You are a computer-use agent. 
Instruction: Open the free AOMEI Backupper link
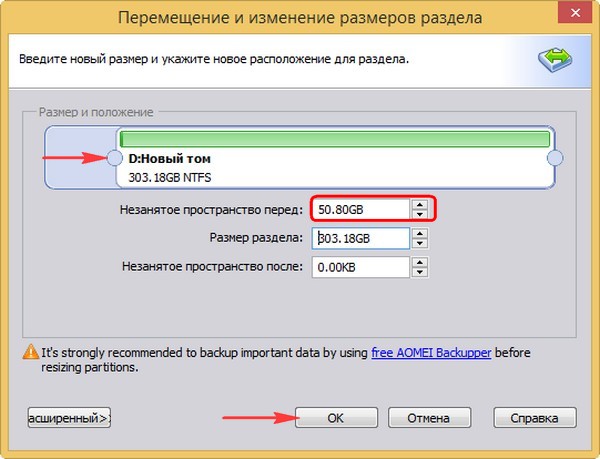[x=431, y=353]
